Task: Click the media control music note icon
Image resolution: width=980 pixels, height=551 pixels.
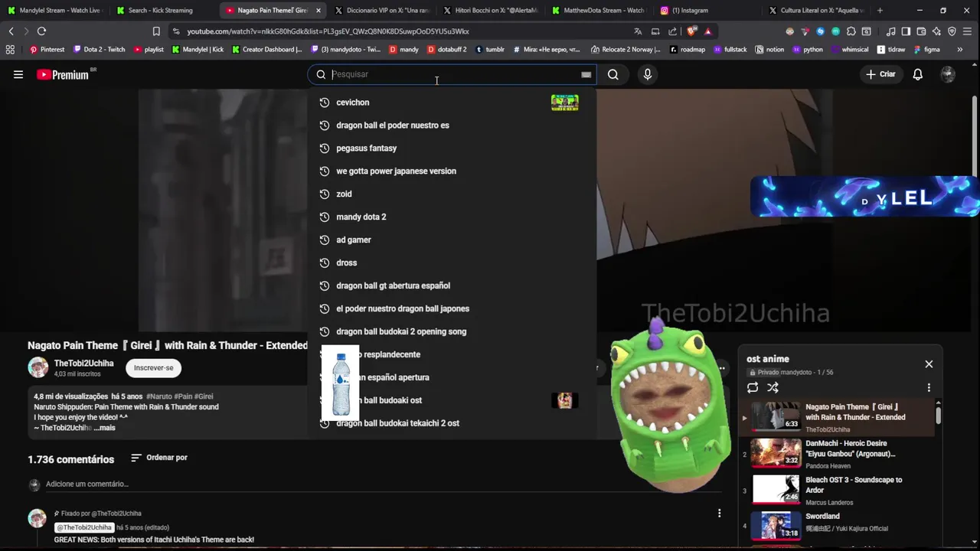Action: click(x=890, y=31)
